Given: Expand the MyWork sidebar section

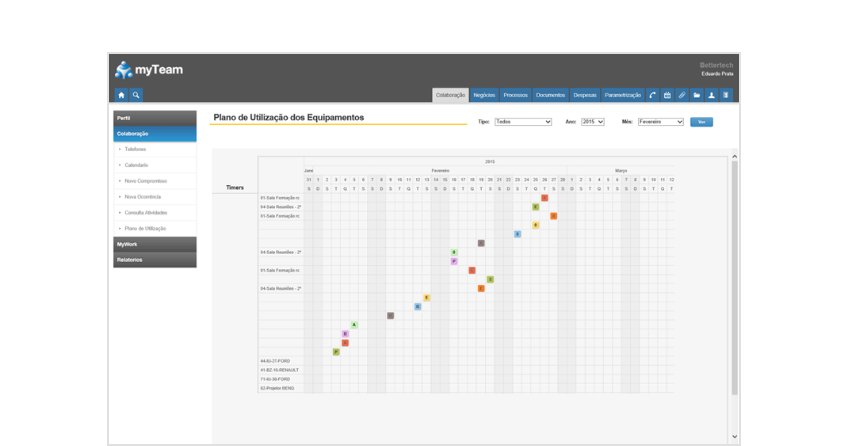Looking at the screenshot, I should tap(155, 244).
